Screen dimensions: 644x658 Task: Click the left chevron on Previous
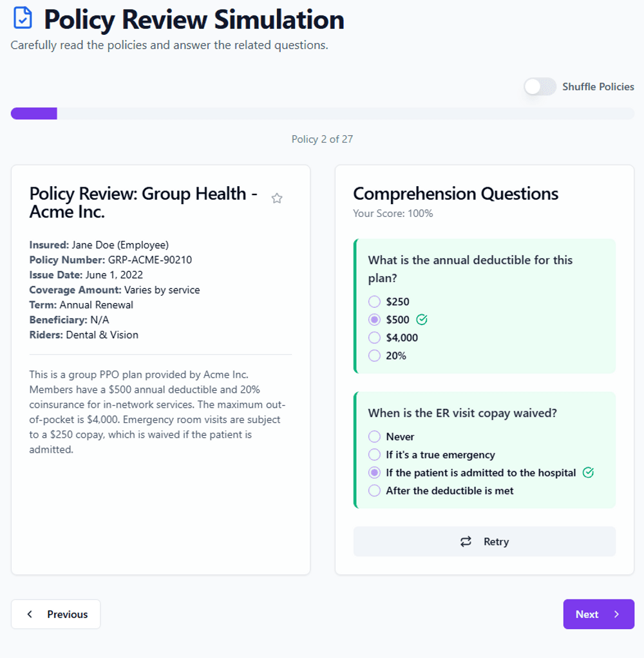tap(30, 614)
